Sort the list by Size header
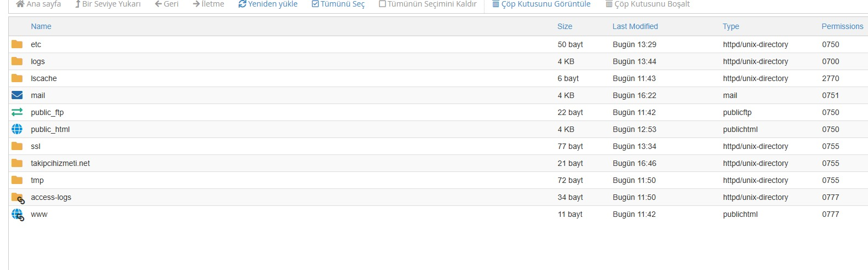Screen dimensions: 868x270 tap(565, 26)
